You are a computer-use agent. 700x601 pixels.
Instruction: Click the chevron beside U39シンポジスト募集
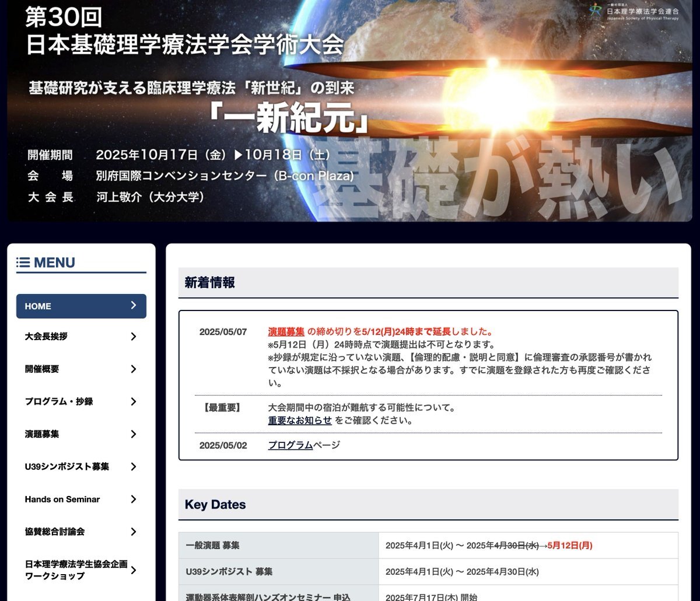pos(134,467)
